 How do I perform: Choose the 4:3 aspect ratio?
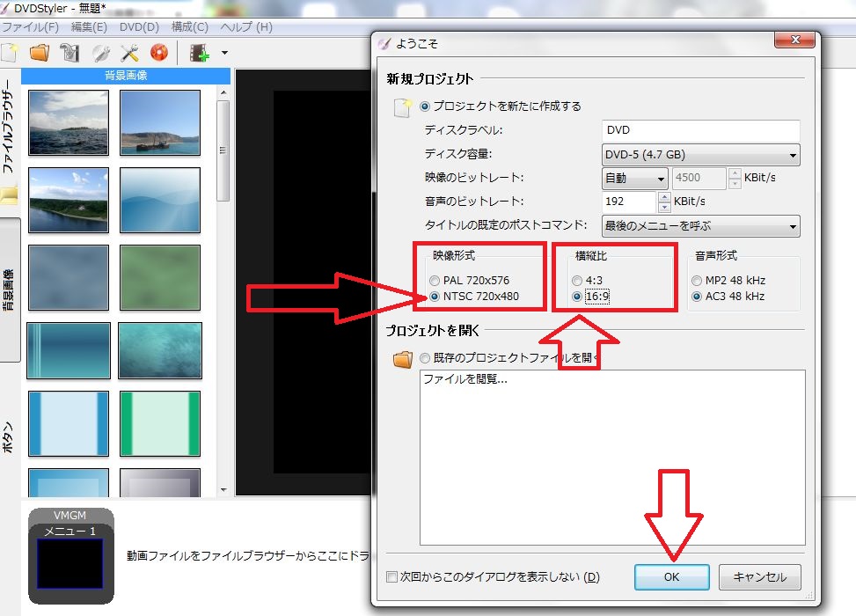(577, 281)
